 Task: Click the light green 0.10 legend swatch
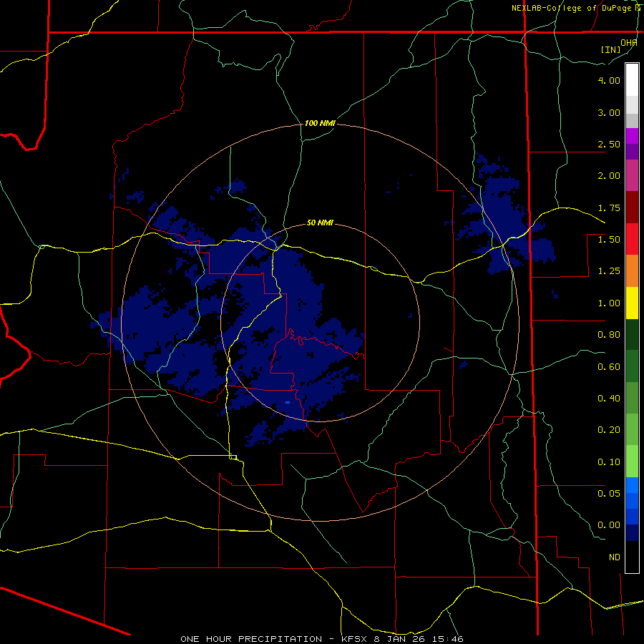632,462
